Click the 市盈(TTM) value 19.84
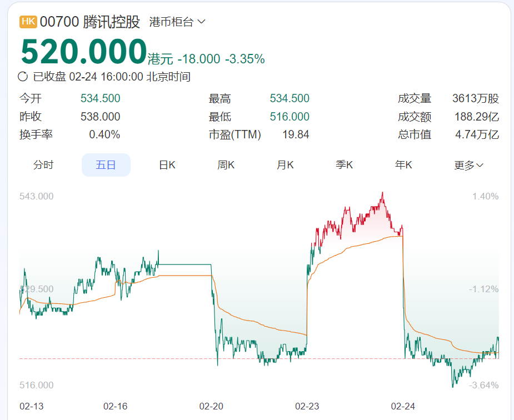This screenshot has width=514, height=420. (296, 134)
